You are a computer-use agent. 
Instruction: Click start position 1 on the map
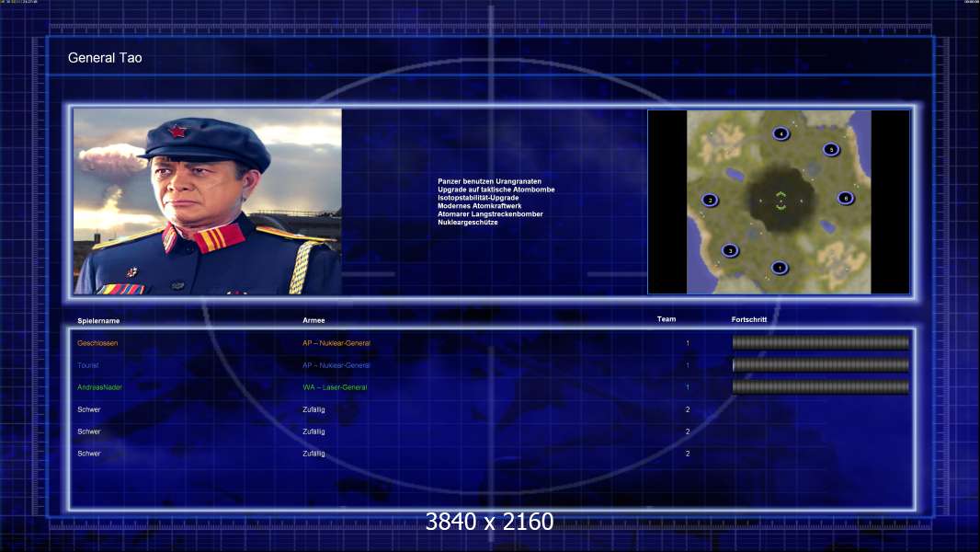pyautogui.click(x=780, y=268)
